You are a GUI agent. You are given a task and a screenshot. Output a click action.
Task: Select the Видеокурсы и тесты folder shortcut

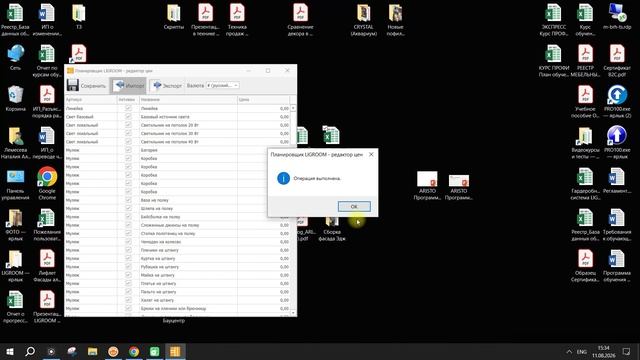pyautogui.click(x=585, y=142)
